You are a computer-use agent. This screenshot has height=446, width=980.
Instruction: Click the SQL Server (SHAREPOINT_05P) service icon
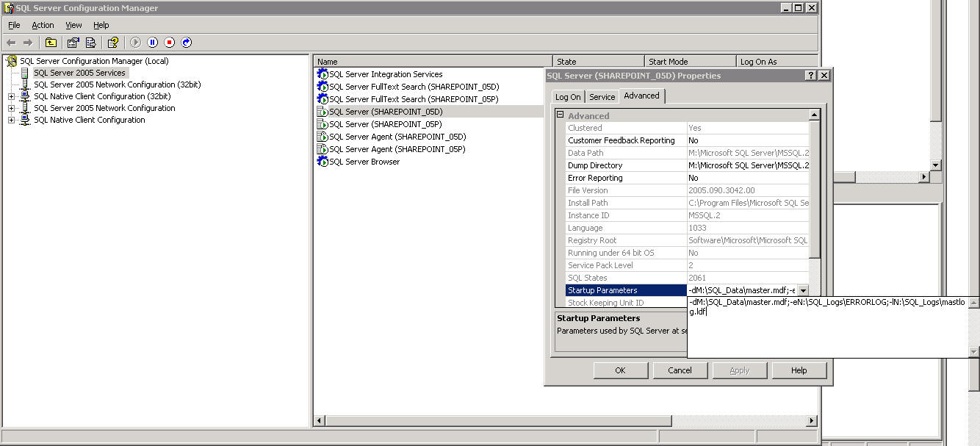pos(323,124)
